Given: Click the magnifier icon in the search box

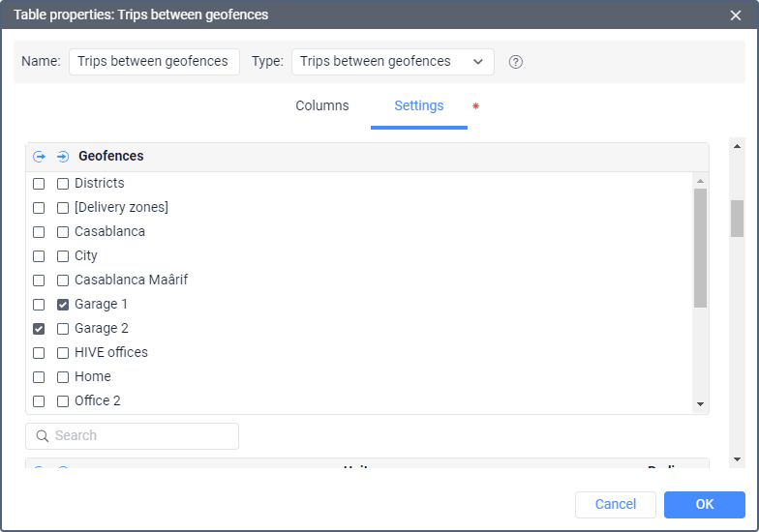Looking at the screenshot, I should (x=43, y=436).
